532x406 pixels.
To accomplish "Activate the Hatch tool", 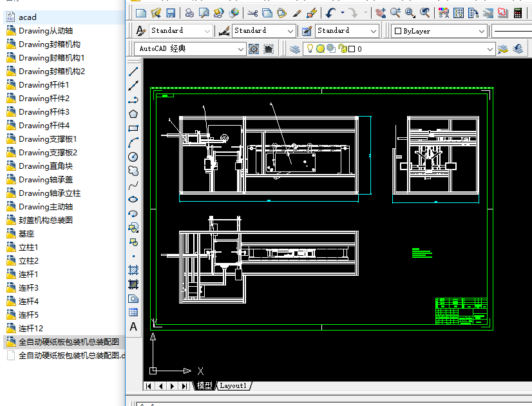I will point(133,270).
